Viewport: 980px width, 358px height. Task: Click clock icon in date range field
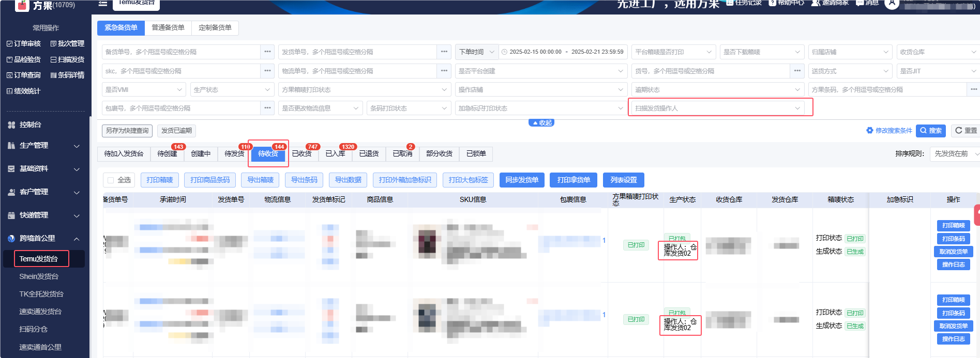[x=504, y=52]
